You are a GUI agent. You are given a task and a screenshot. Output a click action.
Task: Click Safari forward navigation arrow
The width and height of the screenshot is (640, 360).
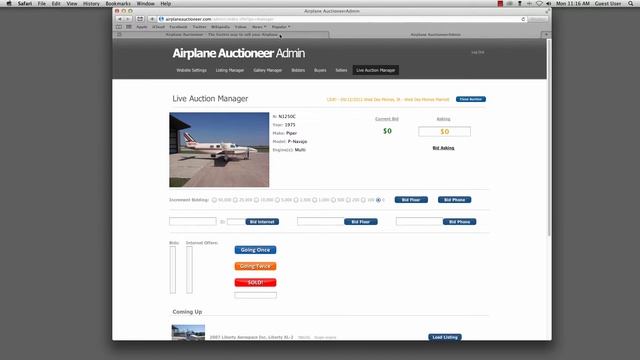coord(127,19)
